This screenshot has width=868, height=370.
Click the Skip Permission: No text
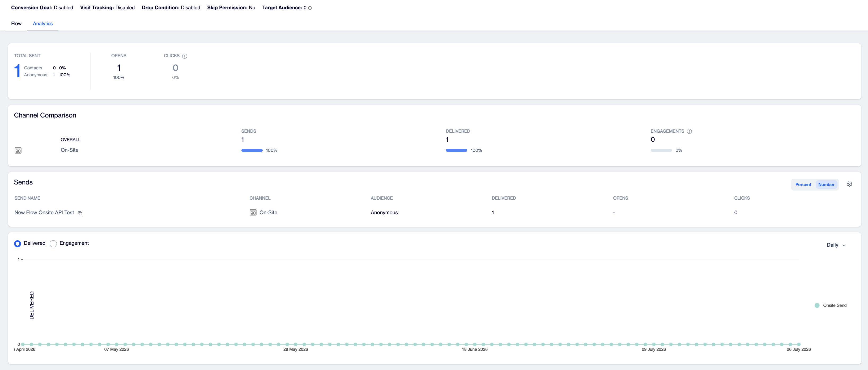pos(231,8)
